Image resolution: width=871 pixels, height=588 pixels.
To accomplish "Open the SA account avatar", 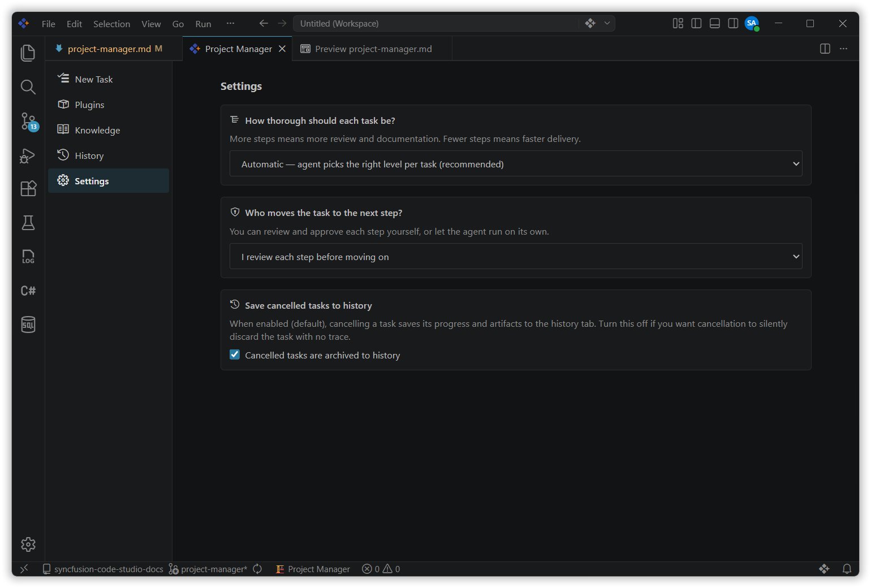I will pos(752,23).
